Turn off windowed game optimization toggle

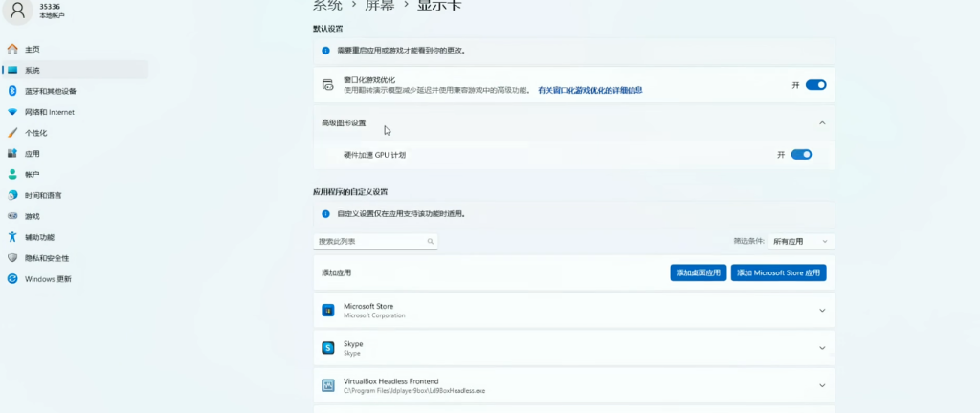click(x=815, y=85)
